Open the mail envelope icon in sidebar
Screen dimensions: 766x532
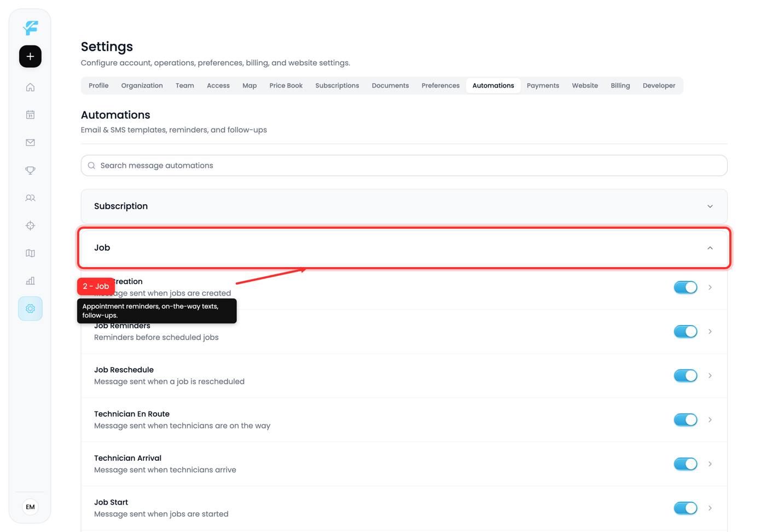[30, 142]
